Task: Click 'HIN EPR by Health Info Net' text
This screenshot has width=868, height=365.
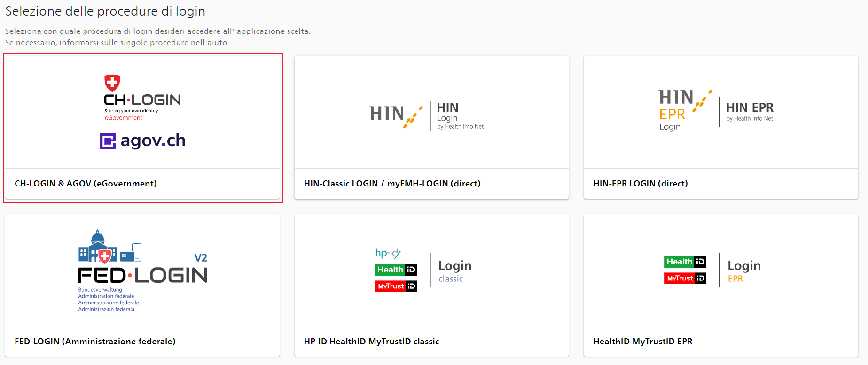Action: pos(750,112)
